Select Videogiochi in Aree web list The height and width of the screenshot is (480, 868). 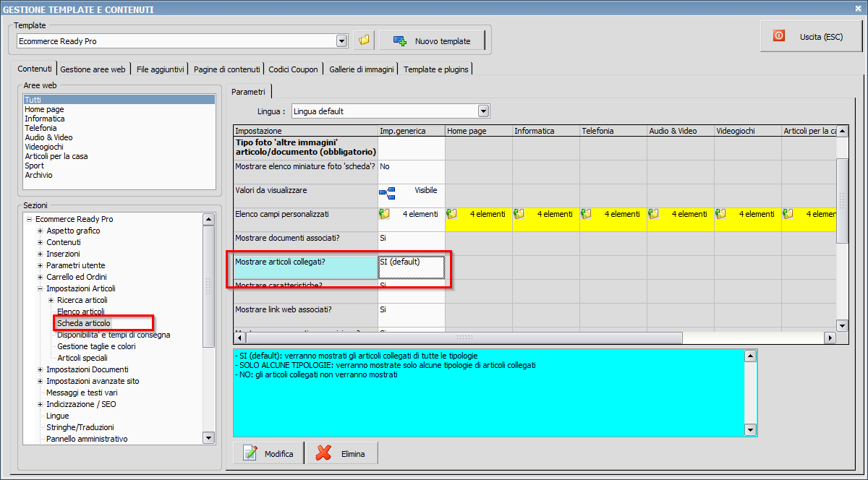(119, 147)
